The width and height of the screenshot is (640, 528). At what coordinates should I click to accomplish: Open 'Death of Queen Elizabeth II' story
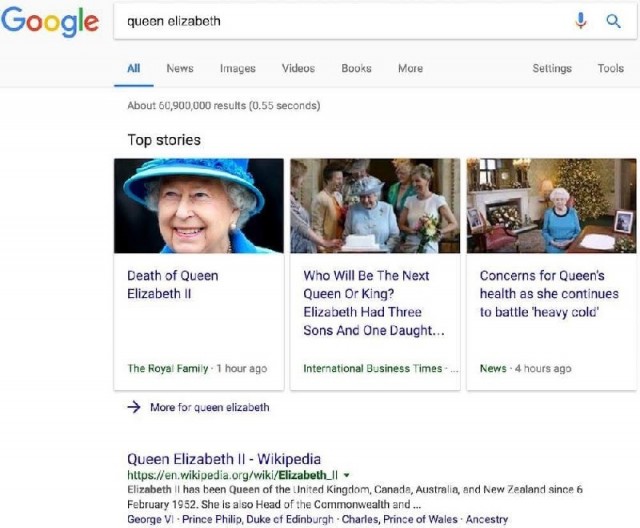tap(172, 284)
